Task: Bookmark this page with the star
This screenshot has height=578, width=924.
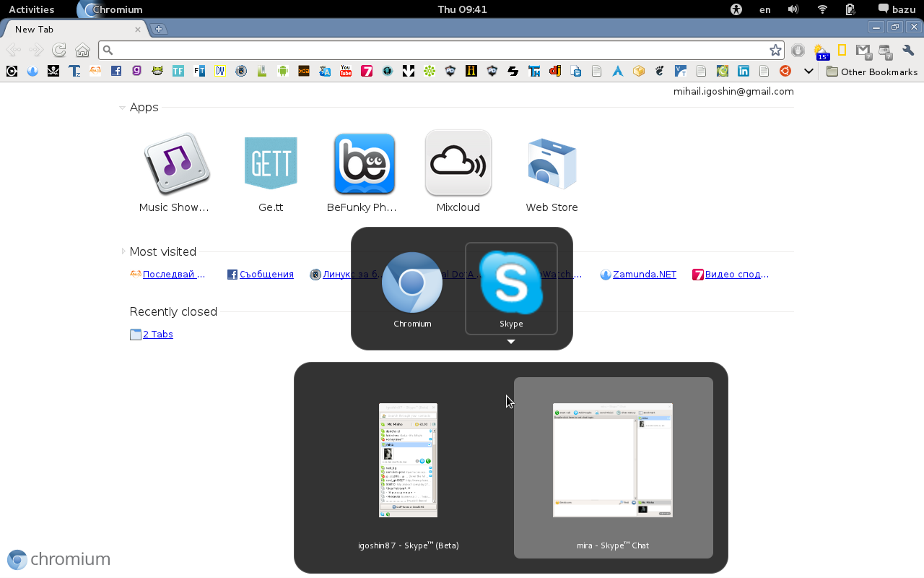Action: click(x=775, y=50)
